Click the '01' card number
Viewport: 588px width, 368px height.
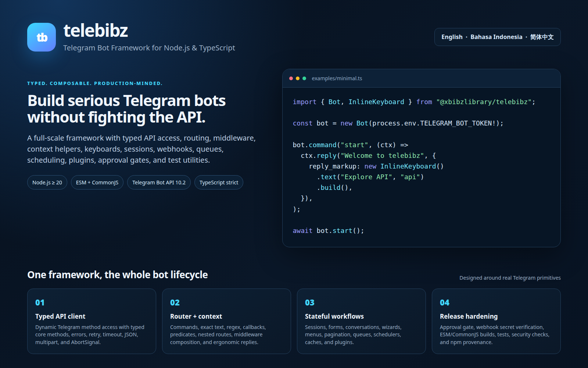40,302
